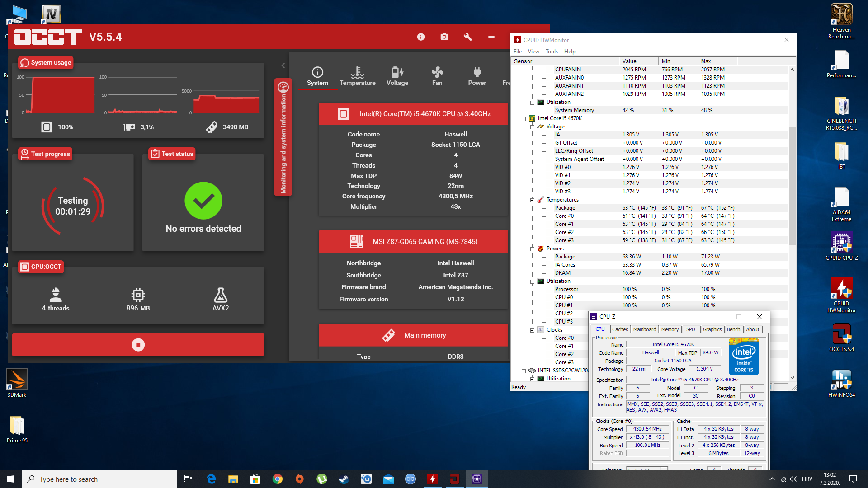Click HWiNFO64 desktop icon
The image size is (868, 488).
[841, 383]
